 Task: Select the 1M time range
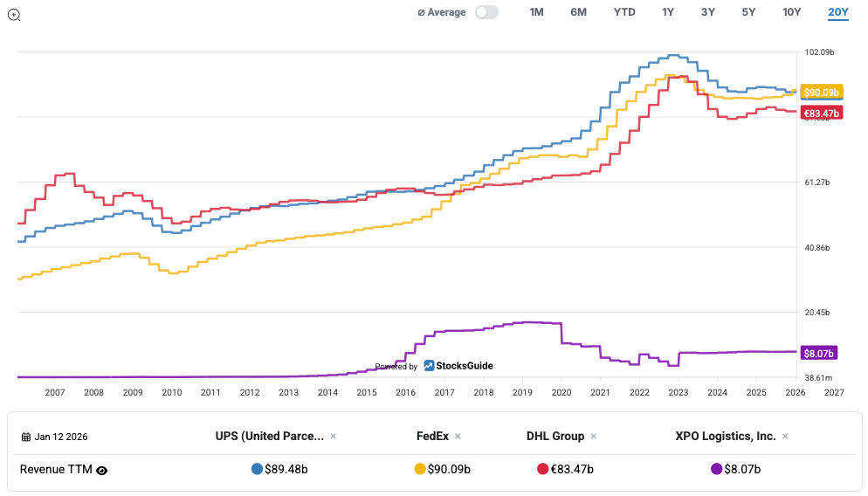tap(537, 12)
